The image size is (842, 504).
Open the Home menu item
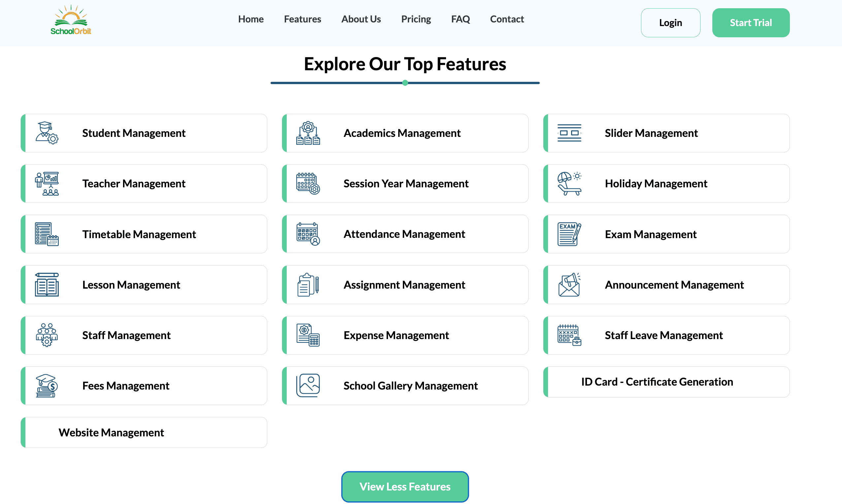251,19
